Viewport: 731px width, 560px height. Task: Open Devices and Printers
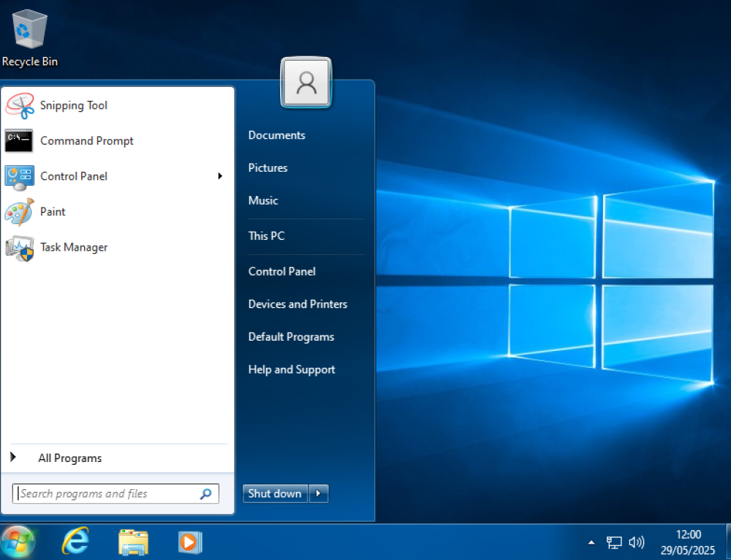click(x=297, y=304)
